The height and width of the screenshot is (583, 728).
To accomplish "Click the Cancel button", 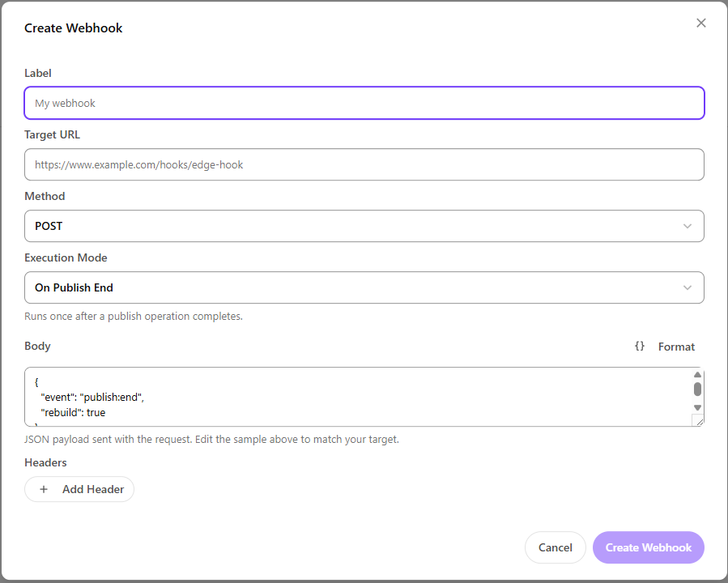I will pos(556,547).
